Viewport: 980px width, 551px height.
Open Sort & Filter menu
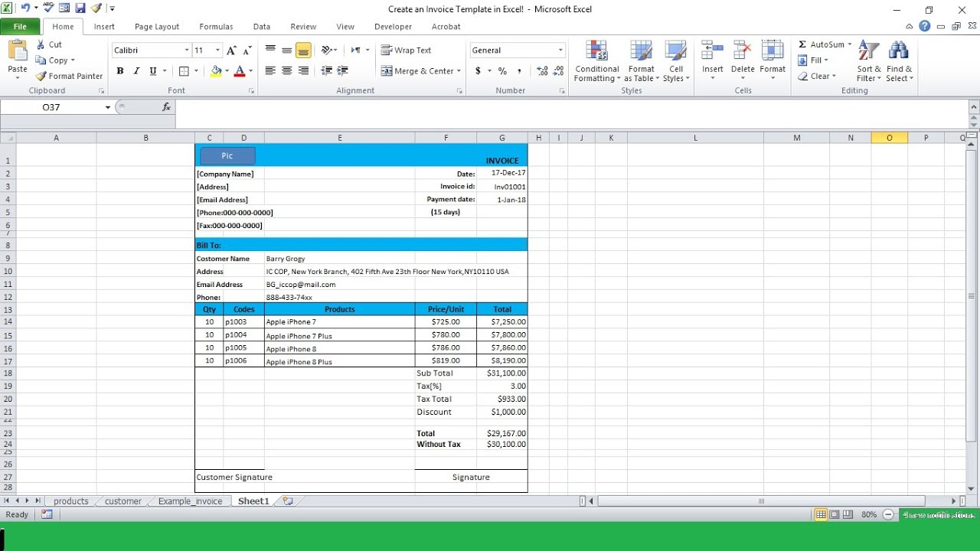(x=869, y=61)
